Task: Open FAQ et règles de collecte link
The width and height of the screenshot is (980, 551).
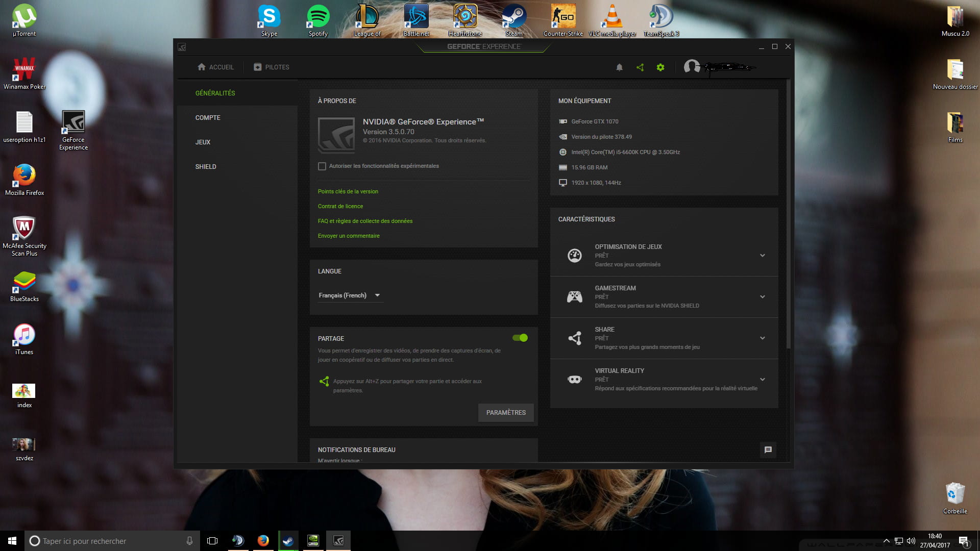Action: click(365, 221)
